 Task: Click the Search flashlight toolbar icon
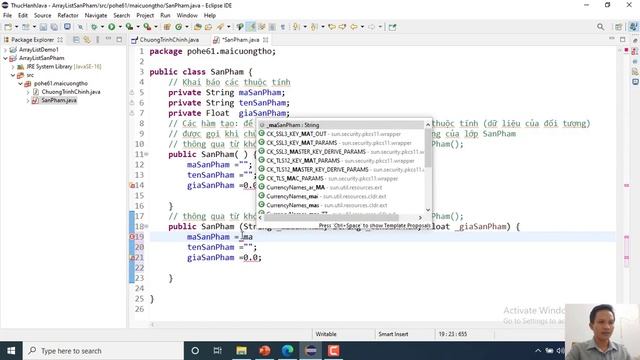coord(220,27)
